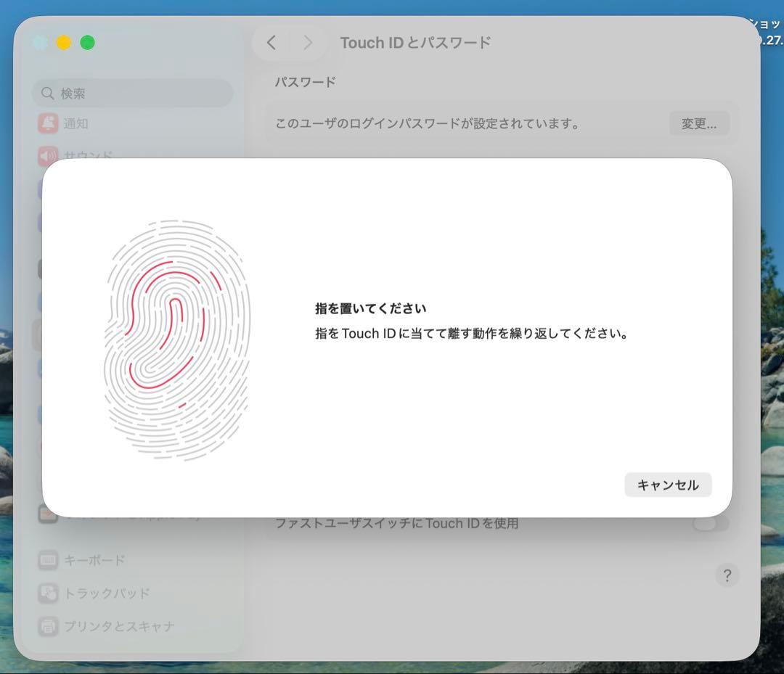The image size is (784, 674).
Task: Zoom the window with the green button
Action: [87, 43]
